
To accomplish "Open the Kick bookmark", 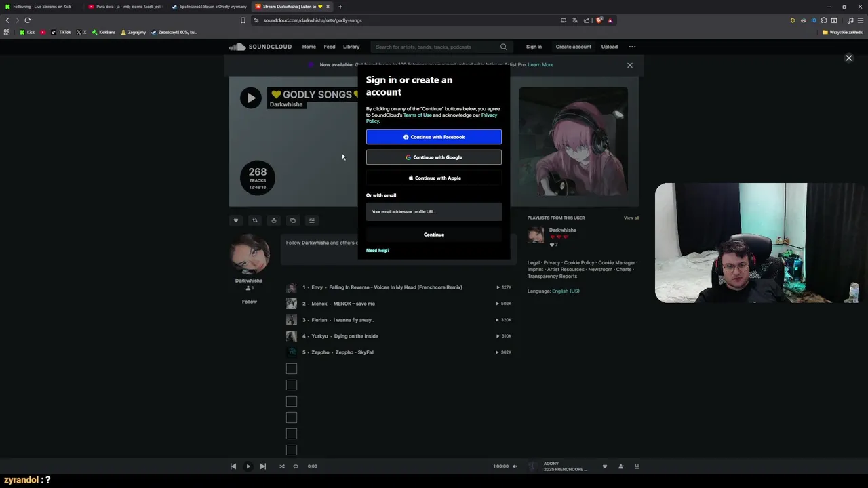I will click(x=27, y=32).
